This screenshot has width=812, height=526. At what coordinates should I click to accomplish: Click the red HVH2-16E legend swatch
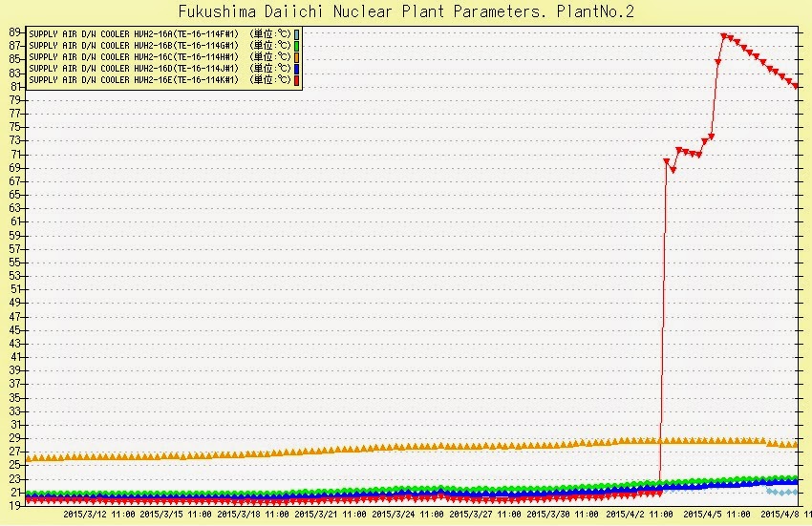(297, 80)
